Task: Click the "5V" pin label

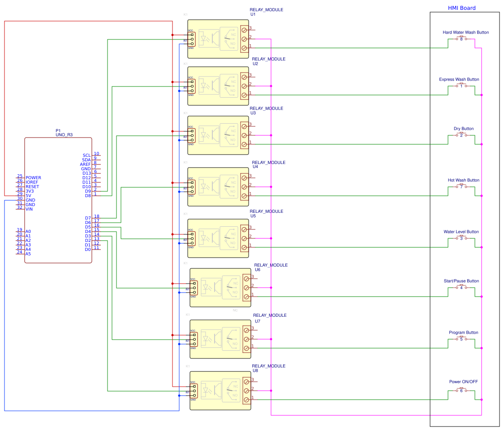Action: coord(28,196)
